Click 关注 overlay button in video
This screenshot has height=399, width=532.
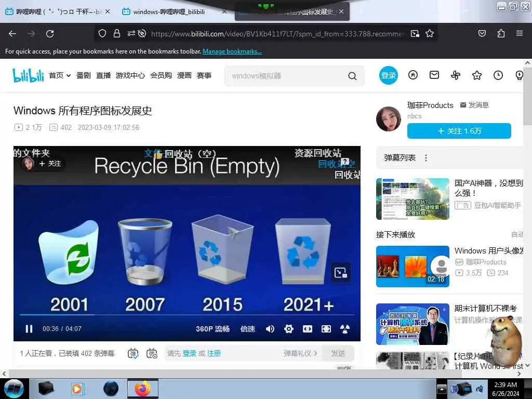[50, 164]
